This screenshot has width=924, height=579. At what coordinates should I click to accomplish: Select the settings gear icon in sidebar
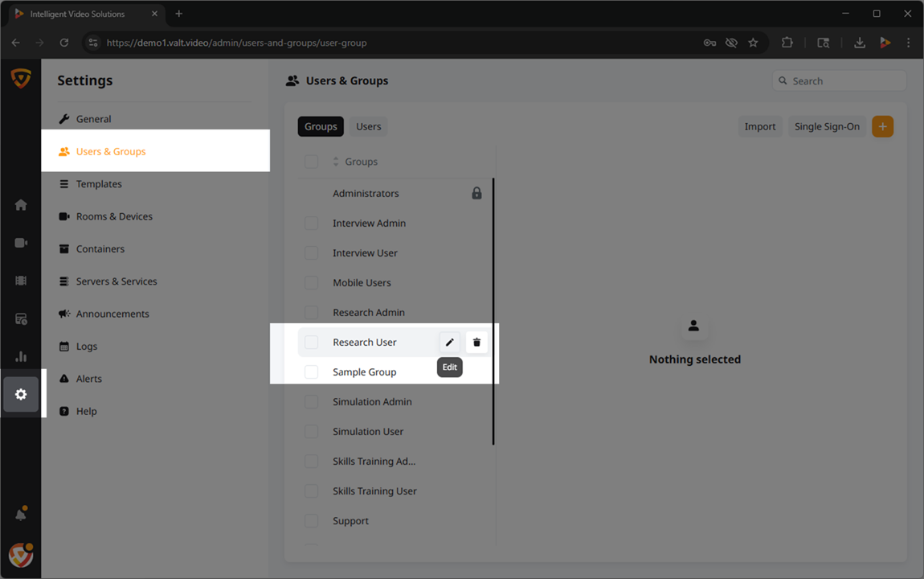(21, 395)
